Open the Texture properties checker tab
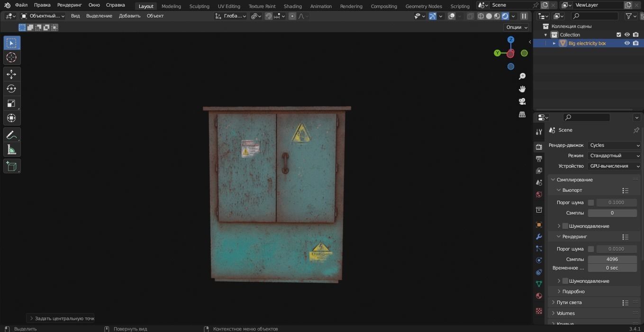Screen dimensions: 644x332 tap(539, 311)
